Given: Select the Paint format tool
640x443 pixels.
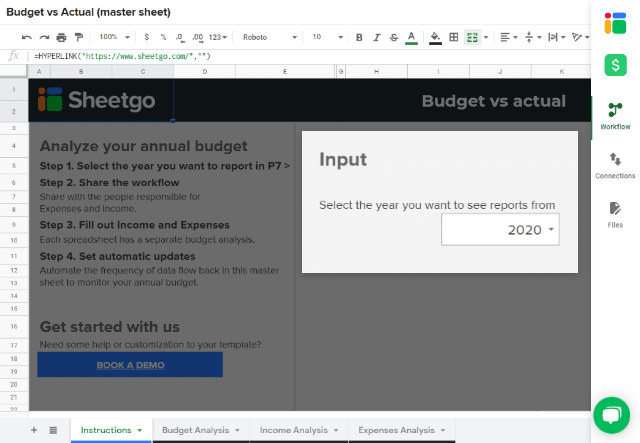Looking at the screenshot, I should pos(79,37).
